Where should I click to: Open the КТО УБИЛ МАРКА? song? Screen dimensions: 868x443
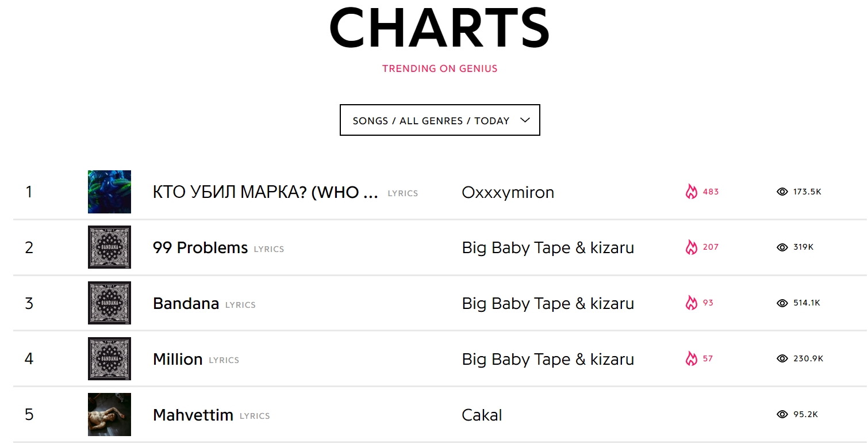pyautogui.click(x=265, y=192)
